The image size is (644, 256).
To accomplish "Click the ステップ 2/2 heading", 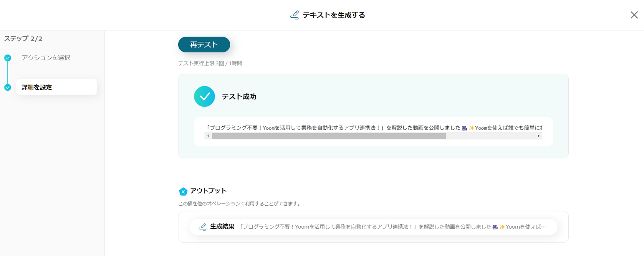I will (23, 39).
